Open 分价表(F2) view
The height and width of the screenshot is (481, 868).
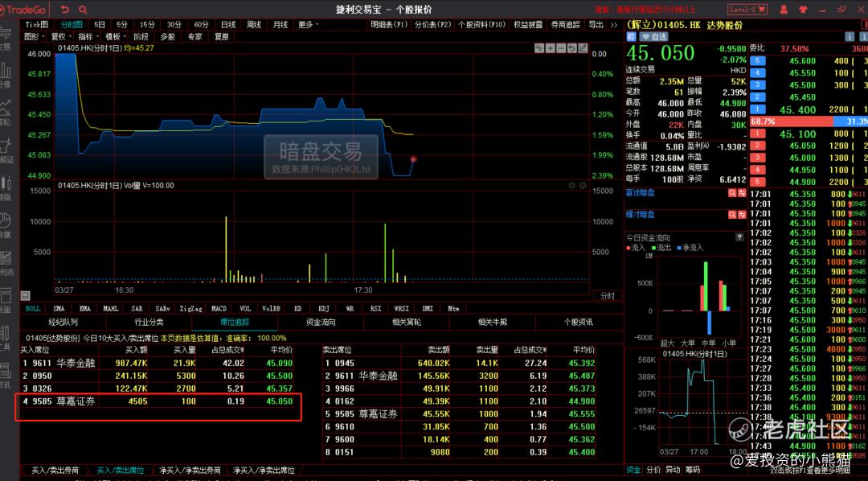[x=432, y=24]
